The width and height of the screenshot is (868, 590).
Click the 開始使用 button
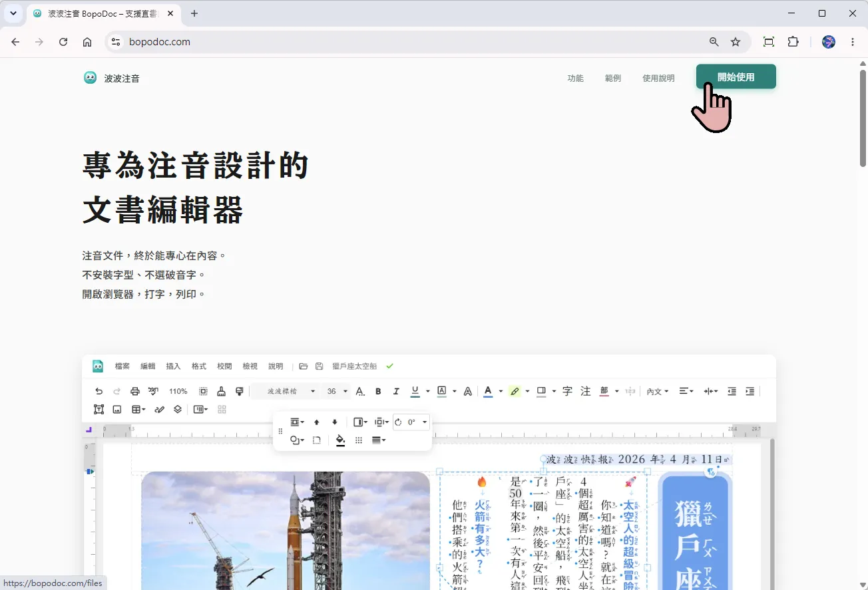(736, 76)
